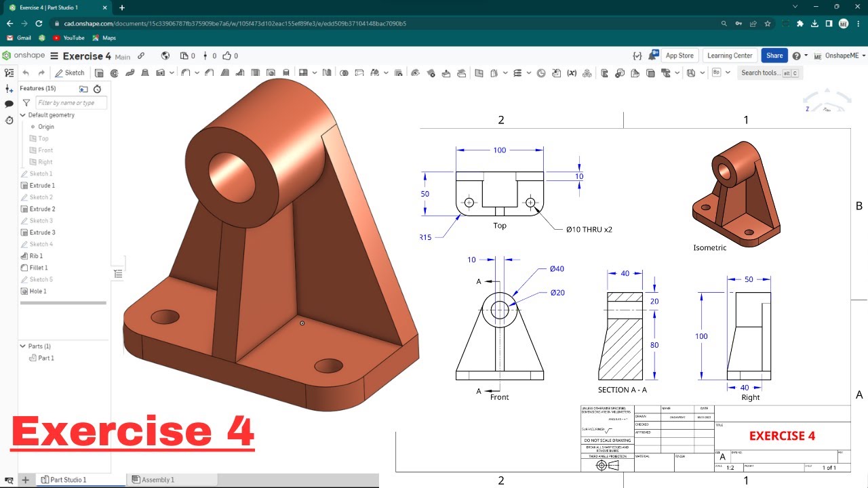Click the Share button
This screenshot has width=868, height=488.
[x=774, y=56]
